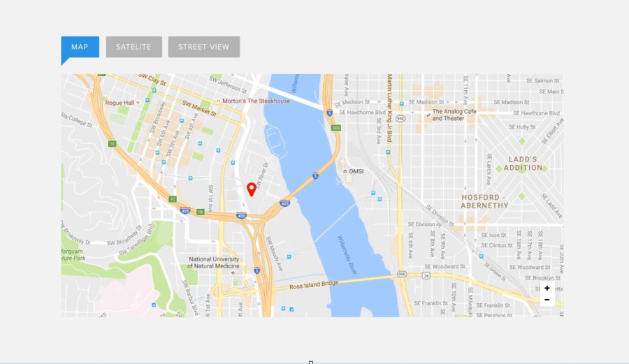Click the green exit 300 sign
The height and width of the screenshot is (364, 629).
coord(335,128)
